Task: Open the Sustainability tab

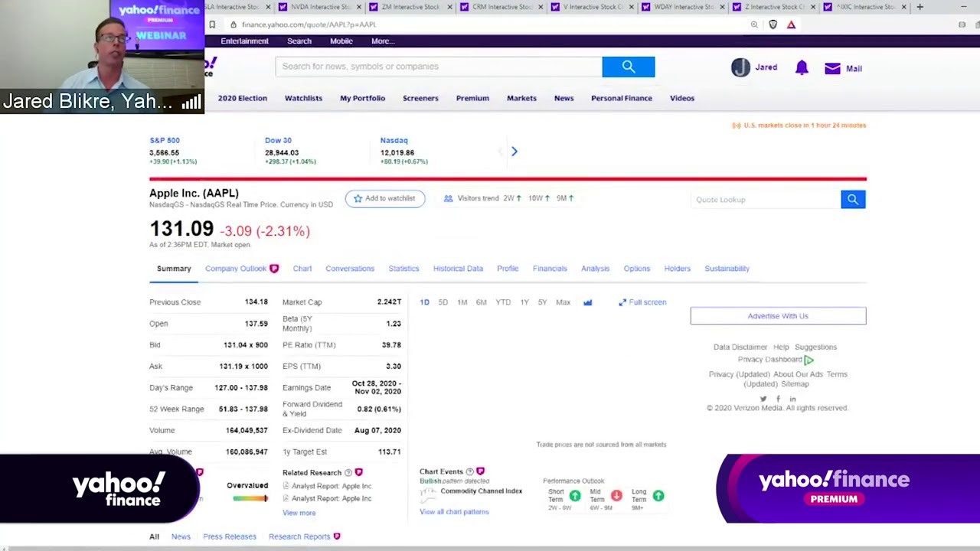Action: (727, 269)
